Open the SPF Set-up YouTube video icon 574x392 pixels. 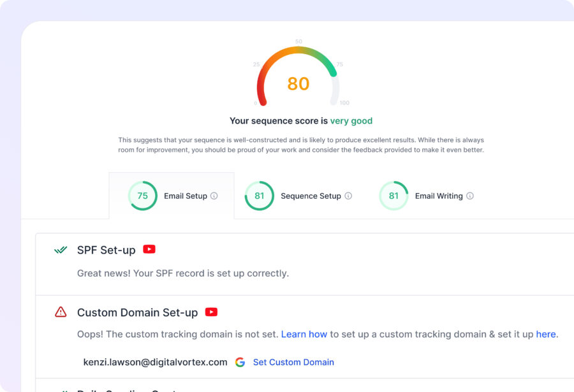(x=149, y=249)
